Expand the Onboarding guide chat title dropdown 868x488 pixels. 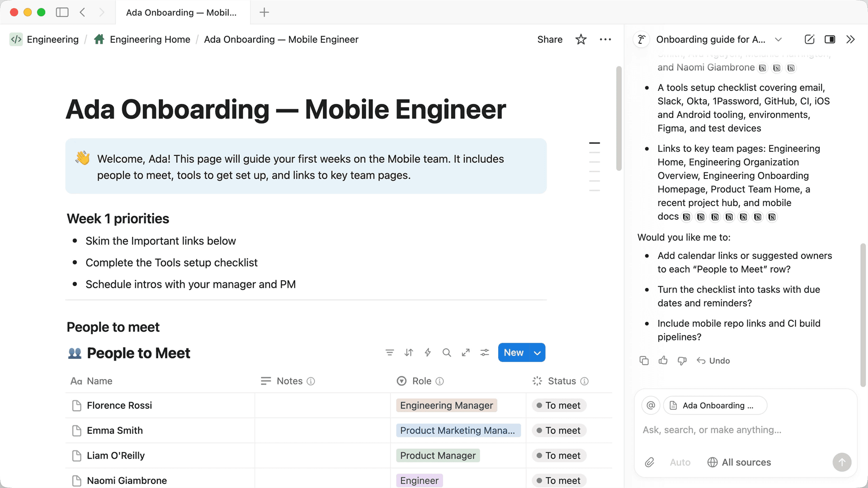click(778, 39)
